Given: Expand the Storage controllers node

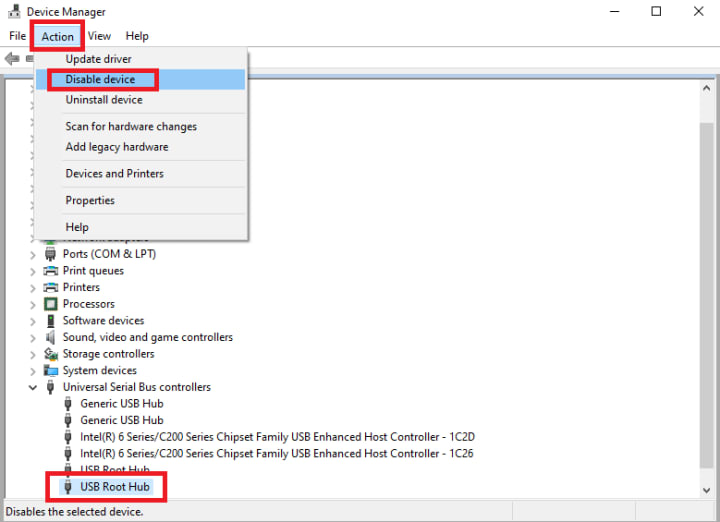Looking at the screenshot, I should click(33, 354).
